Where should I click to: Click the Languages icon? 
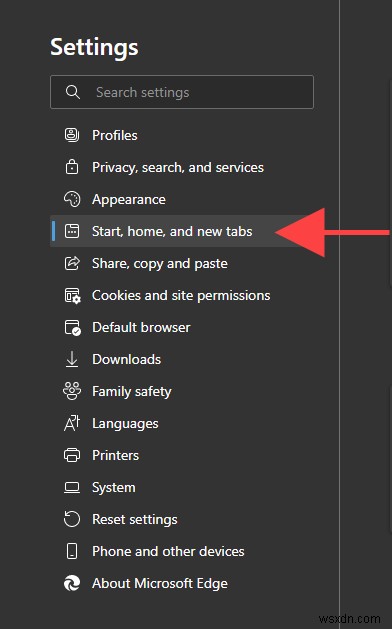[72, 423]
